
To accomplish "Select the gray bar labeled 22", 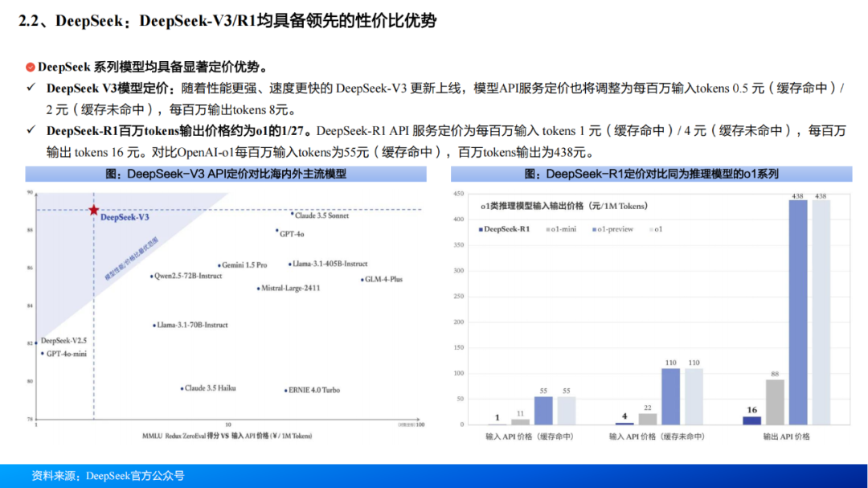I will (648, 420).
